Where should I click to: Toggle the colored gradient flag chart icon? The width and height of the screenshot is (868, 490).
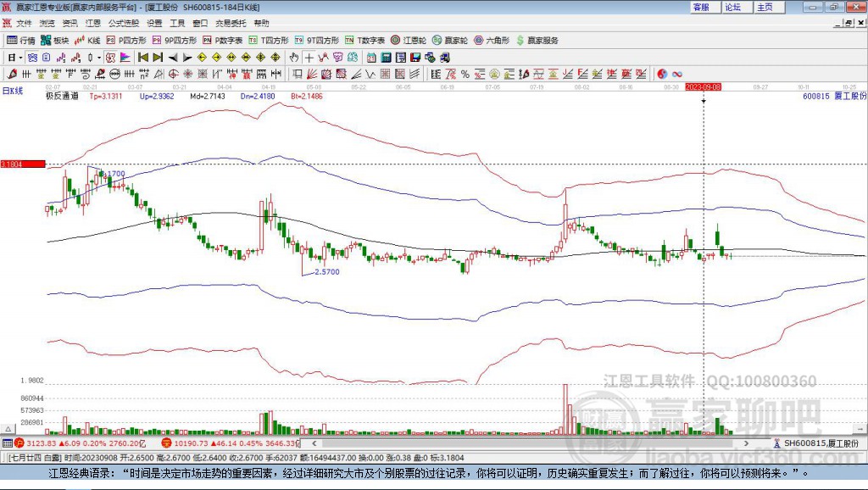(x=125, y=58)
